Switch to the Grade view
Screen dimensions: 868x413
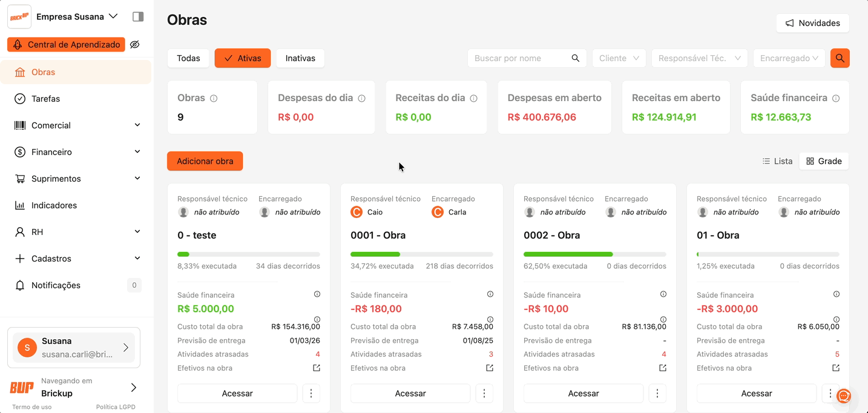[x=824, y=161]
